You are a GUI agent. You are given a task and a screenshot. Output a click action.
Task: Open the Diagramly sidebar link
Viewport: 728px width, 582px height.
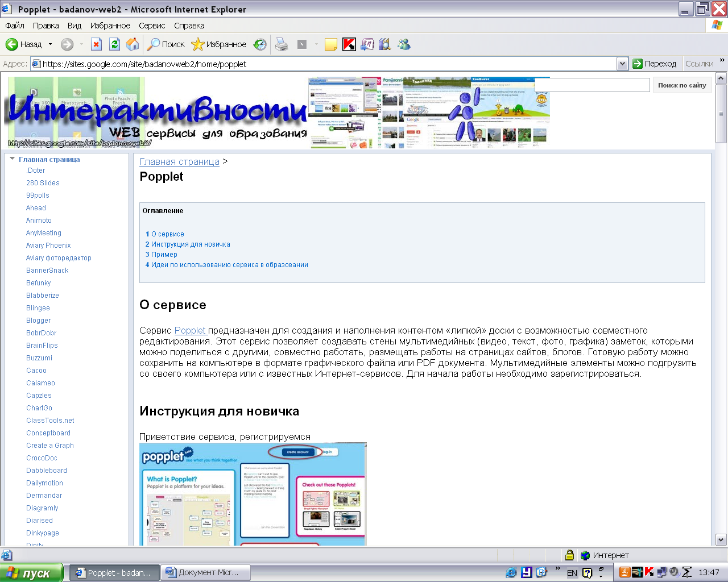[x=42, y=508]
